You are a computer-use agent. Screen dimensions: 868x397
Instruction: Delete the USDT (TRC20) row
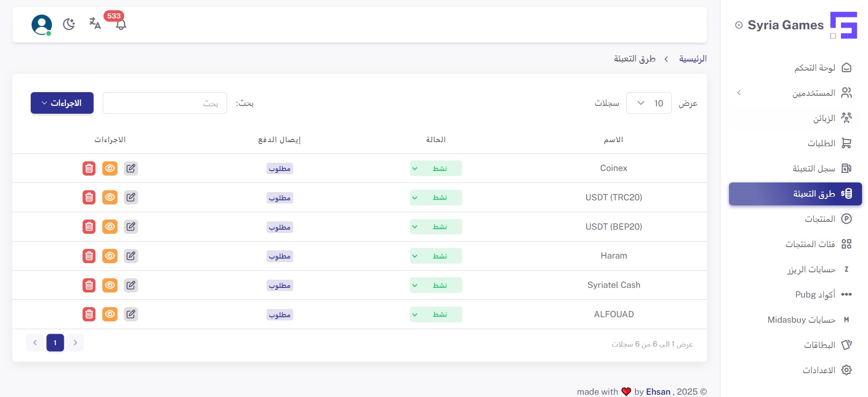click(89, 197)
